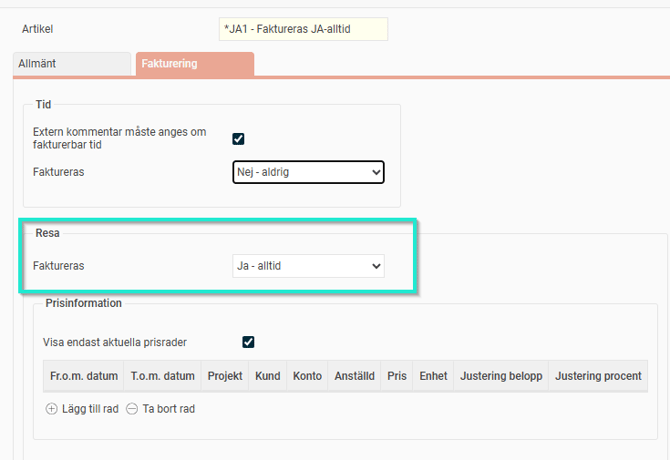
Task: Uncheck Visa endast aktuella prisrader
Action: pyautogui.click(x=248, y=342)
